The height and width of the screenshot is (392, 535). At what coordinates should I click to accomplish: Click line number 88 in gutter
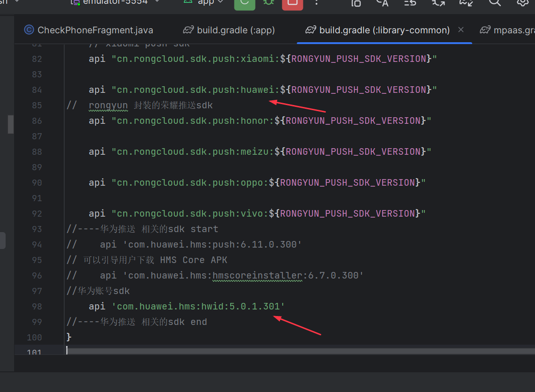point(37,152)
